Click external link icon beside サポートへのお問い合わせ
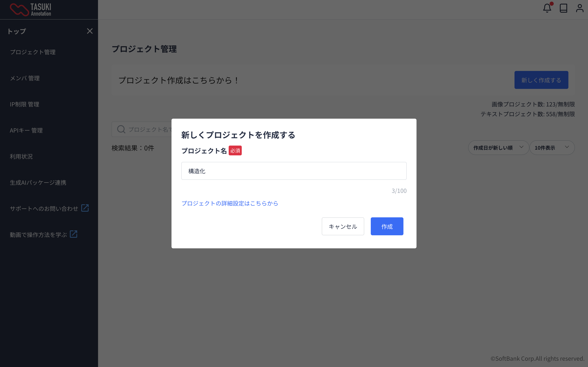This screenshot has width=588, height=367. pyautogui.click(x=85, y=208)
